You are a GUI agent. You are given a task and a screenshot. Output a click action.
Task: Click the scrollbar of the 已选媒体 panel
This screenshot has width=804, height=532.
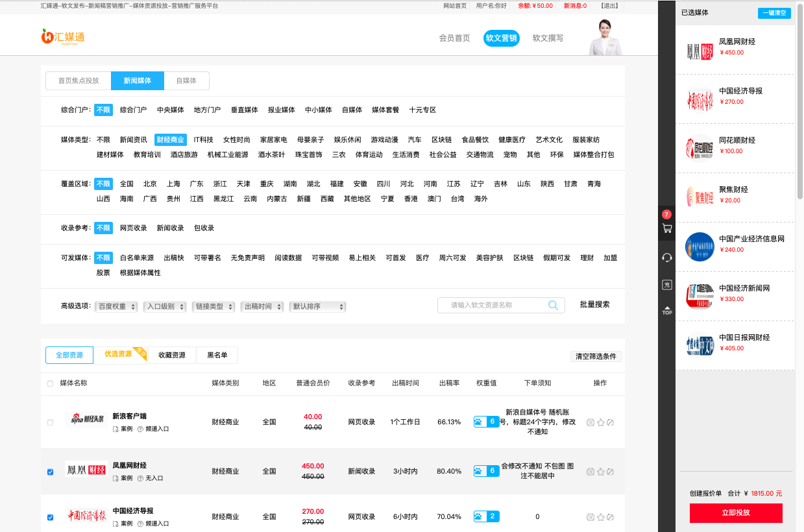[x=800, y=101]
